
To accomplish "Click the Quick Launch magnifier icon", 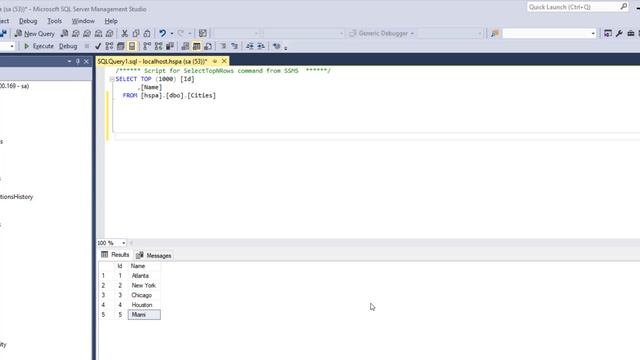I will tap(624, 7).
